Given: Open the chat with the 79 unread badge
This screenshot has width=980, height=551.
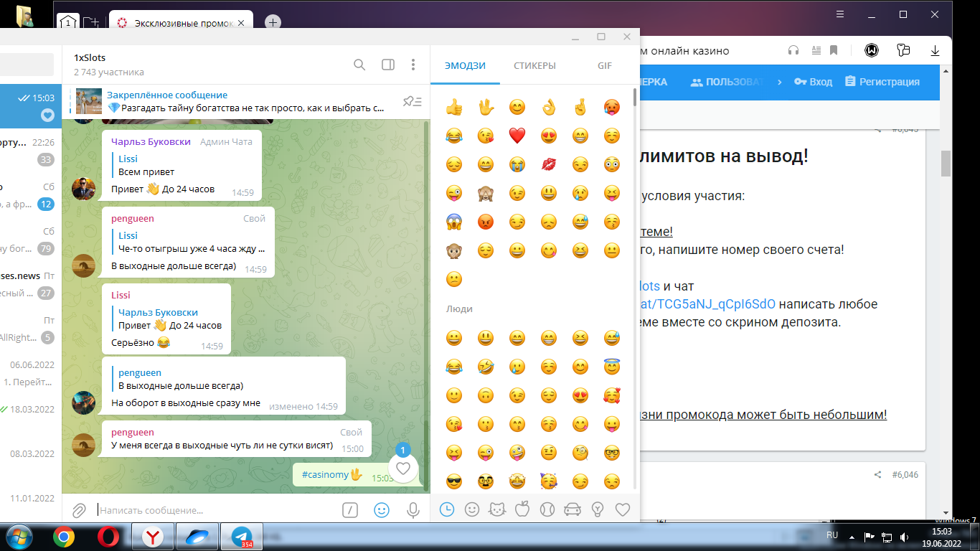Looking at the screenshot, I should 29,240.
